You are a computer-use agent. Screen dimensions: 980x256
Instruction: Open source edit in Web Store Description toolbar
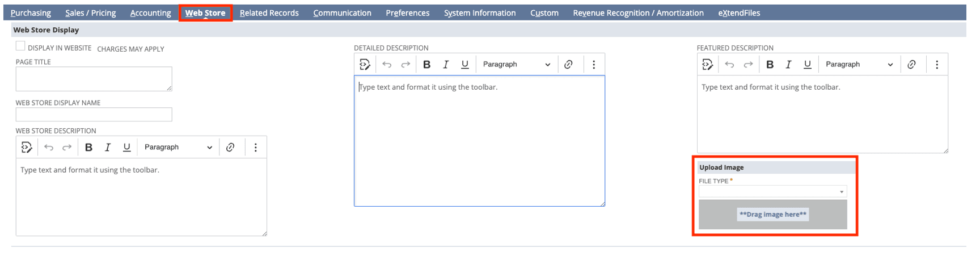click(x=27, y=148)
